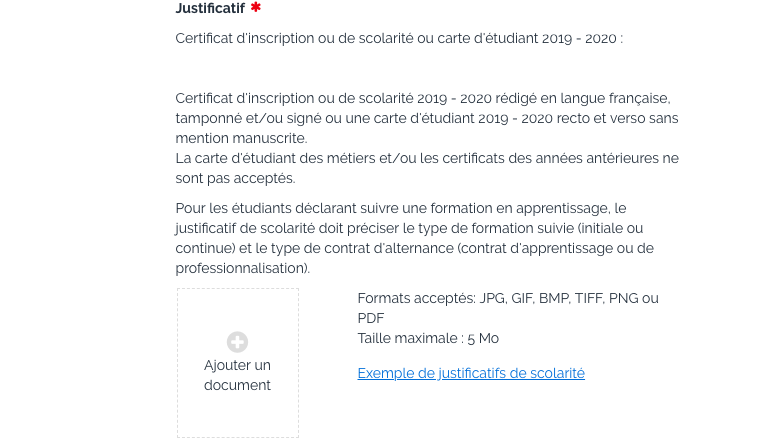780x447 pixels.
Task: Click the 'Ajouter un document' label
Action: tap(237, 375)
